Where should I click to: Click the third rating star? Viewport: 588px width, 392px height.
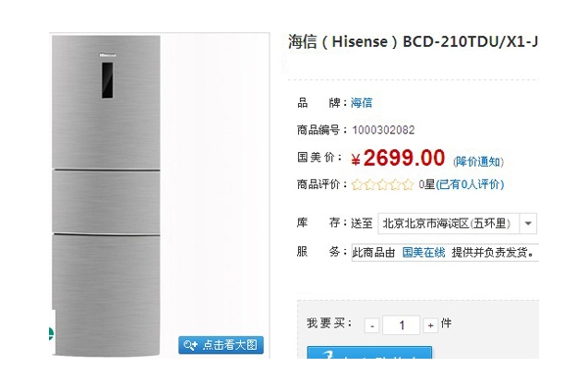pos(382,184)
